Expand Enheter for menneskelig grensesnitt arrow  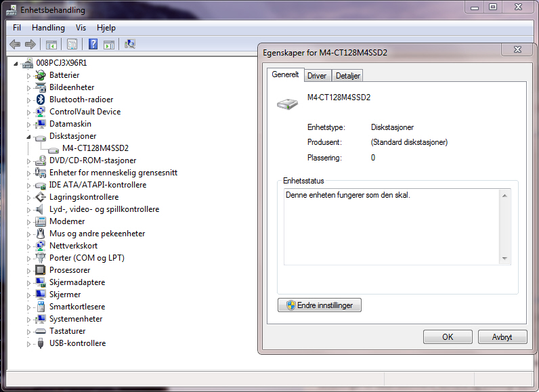coord(28,173)
